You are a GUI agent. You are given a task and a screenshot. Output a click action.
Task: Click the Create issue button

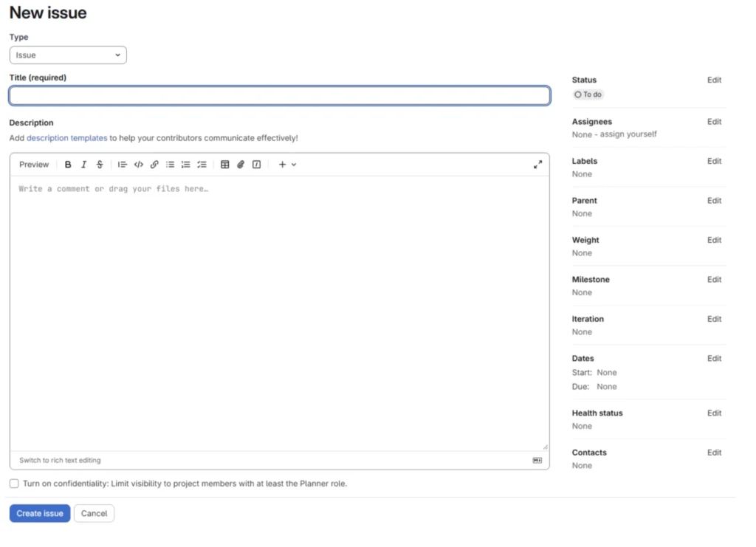(40, 513)
